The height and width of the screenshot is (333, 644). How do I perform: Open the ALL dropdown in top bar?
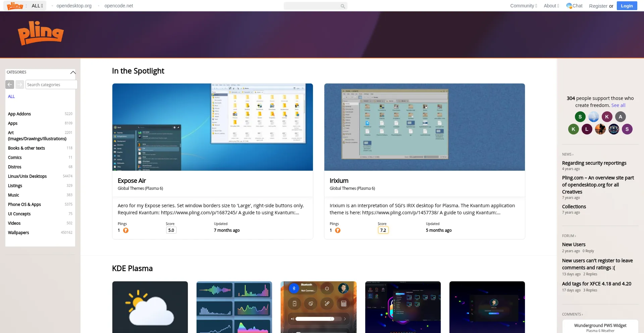(x=37, y=6)
